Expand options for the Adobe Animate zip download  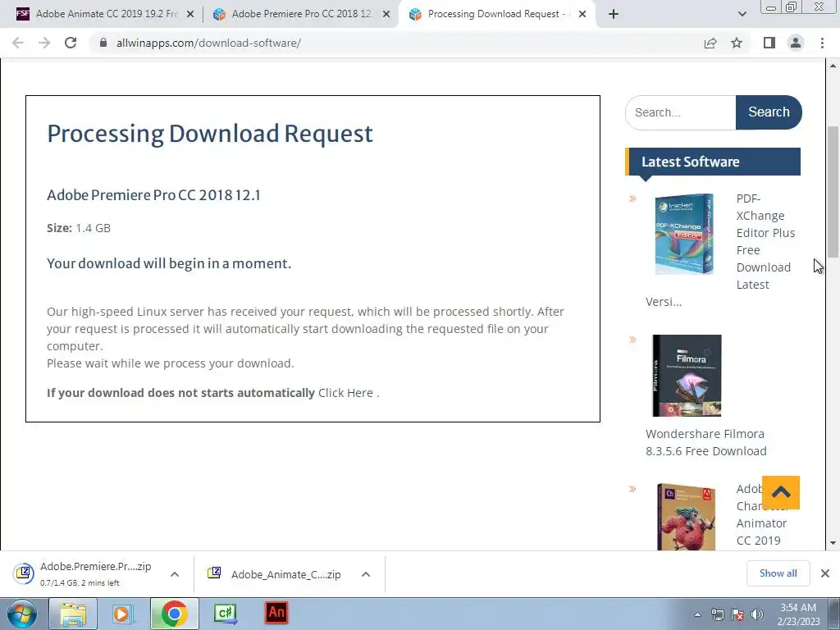[x=366, y=574]
